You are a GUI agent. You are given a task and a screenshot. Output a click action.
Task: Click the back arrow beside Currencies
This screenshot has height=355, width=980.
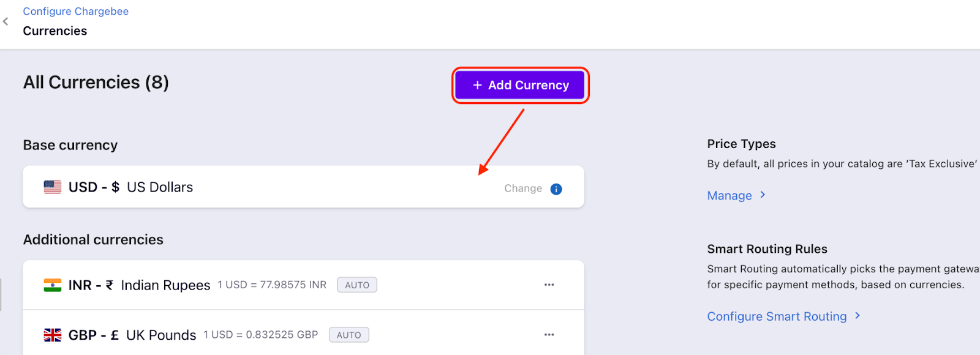tap(6, 21)
